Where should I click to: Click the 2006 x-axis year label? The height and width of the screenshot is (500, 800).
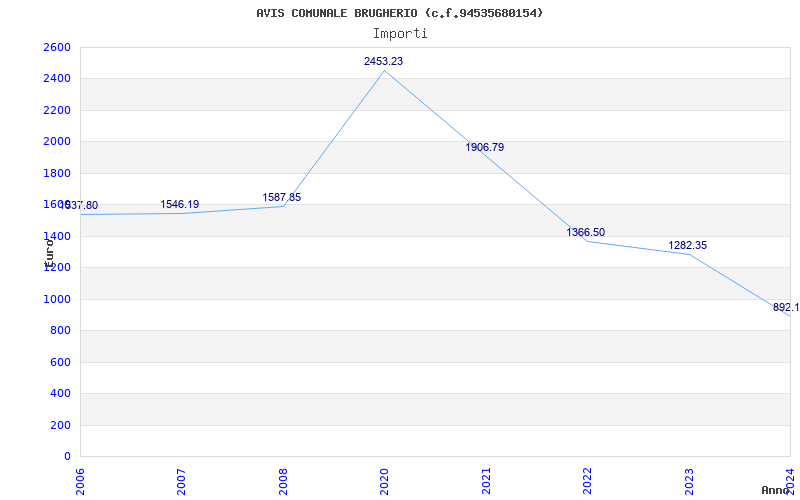(80, 481)
